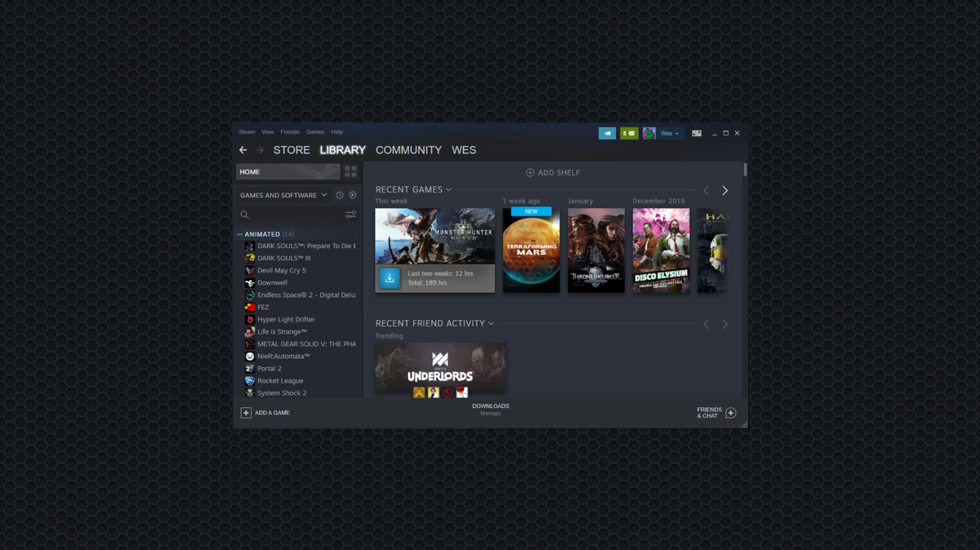Click the ADD SHELF button
The width and height of the screenshot is (980, 550).
554,172
